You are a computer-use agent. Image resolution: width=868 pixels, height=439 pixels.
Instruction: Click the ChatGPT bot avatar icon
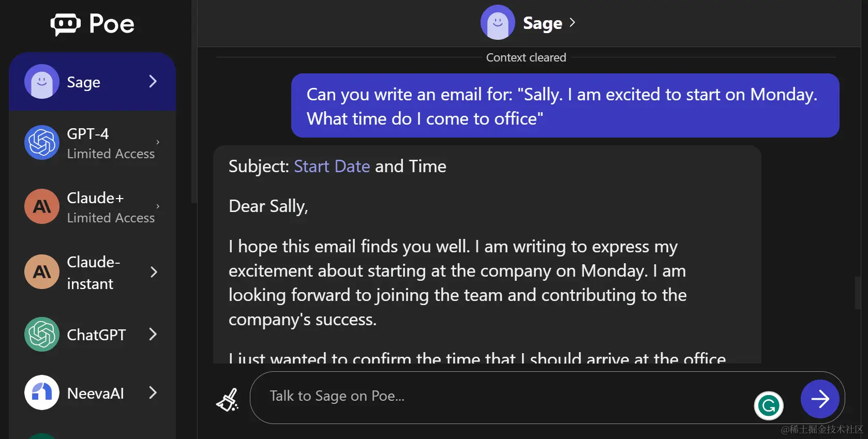pos(42,335)
